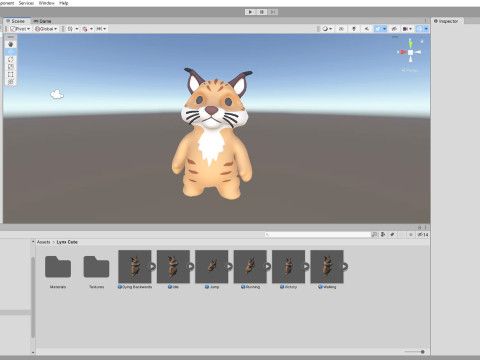This screenshot has width=480, height=360.
Task: Click the Lynx Cute breadcrumb
Action: click(x=67, y=242)
